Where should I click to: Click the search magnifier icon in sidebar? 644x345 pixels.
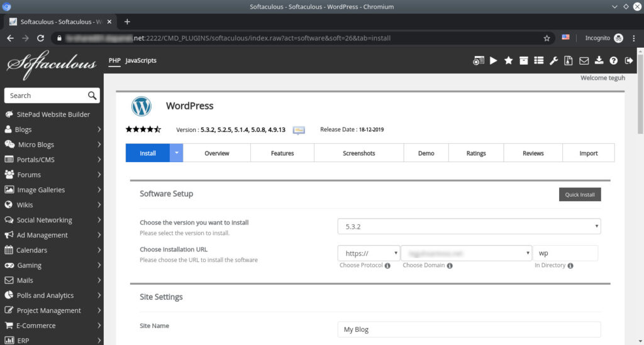[x=92, y=96]
